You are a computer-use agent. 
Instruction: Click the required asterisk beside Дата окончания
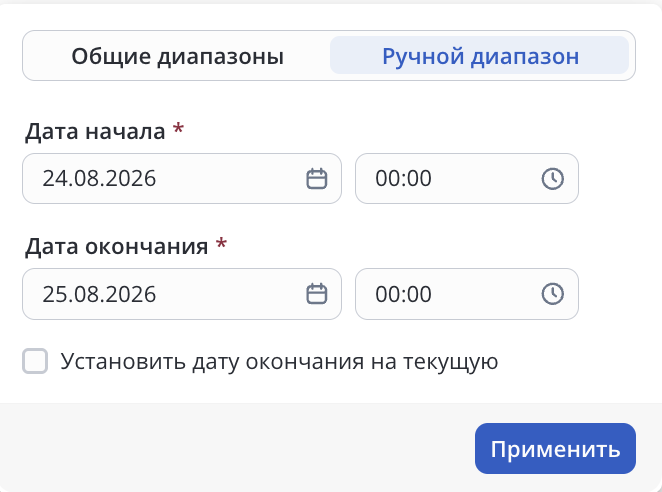point(221,243)
